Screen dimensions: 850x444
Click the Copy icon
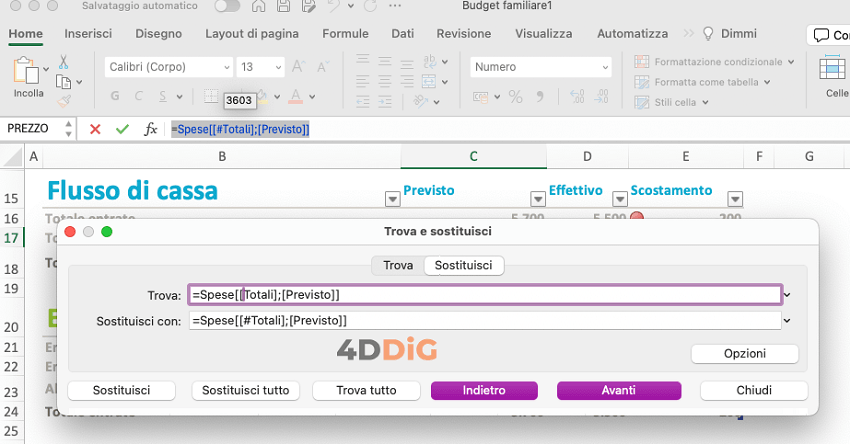63,82
